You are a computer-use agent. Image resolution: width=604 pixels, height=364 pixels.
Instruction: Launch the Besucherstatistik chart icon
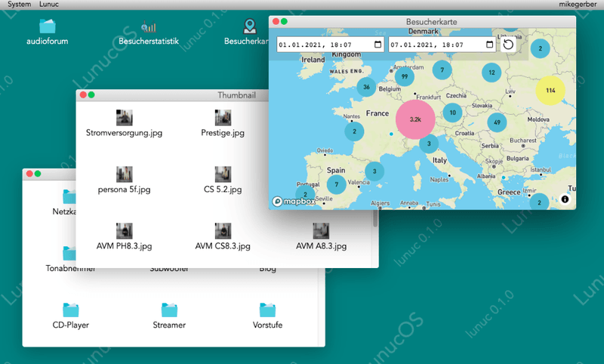click(x=148, y=26)
